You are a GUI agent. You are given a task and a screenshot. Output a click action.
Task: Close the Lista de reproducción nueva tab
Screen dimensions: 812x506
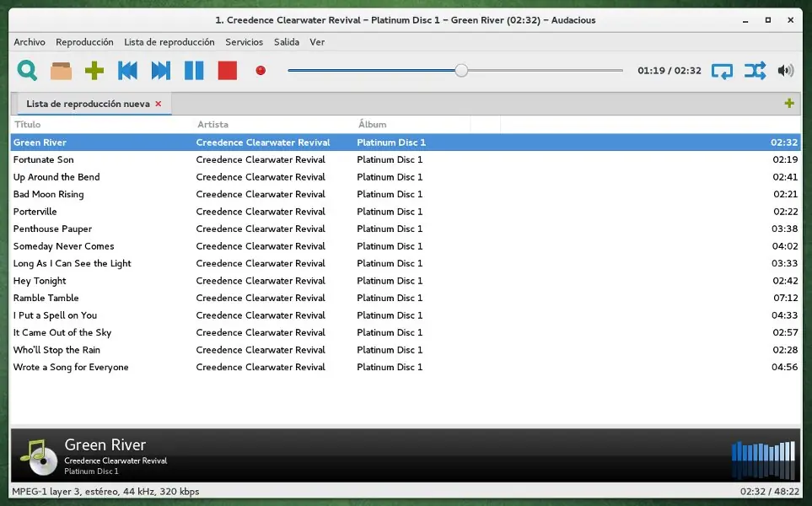pos(159,104)
